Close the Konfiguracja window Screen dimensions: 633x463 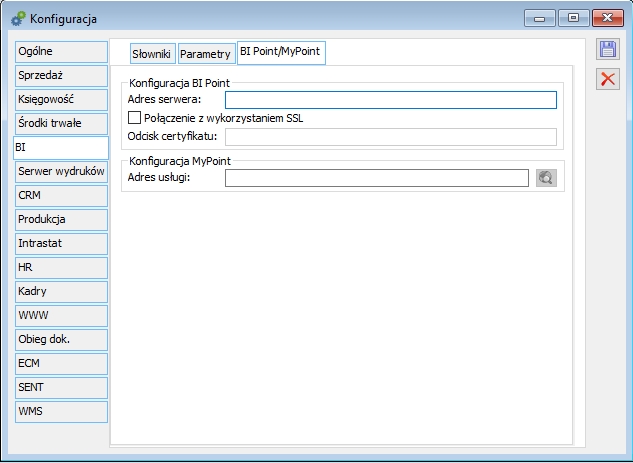tap(608, 18)
